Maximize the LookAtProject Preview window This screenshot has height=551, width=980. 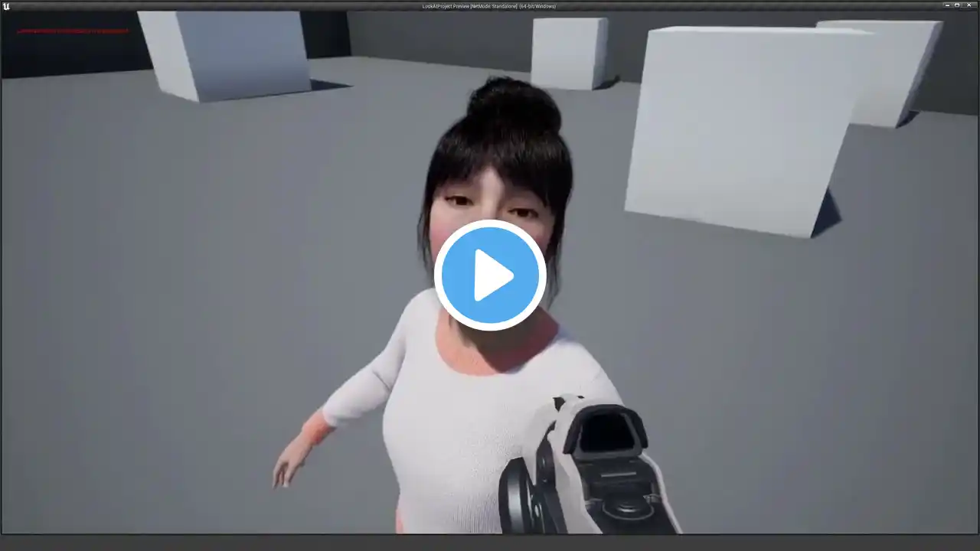point(957,5)
